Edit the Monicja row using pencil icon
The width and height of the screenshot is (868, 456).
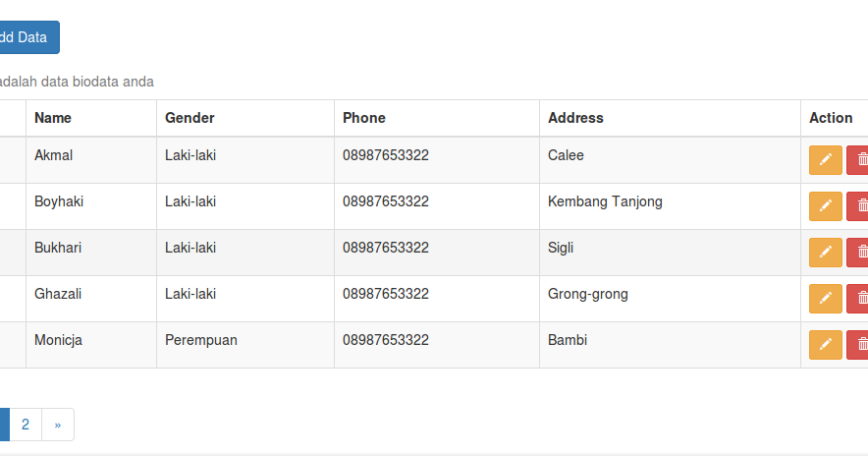825,345
